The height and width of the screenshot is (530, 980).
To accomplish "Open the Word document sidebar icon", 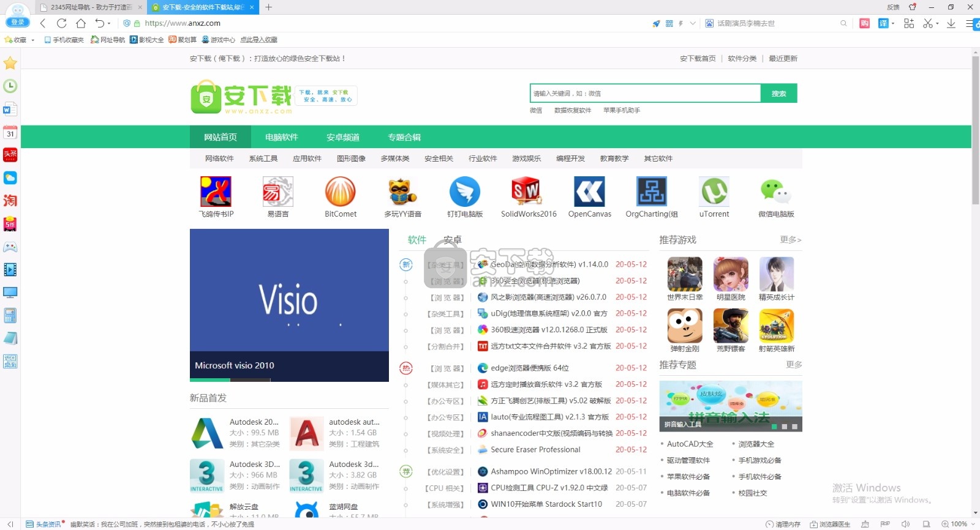I will tap(10, 110).
